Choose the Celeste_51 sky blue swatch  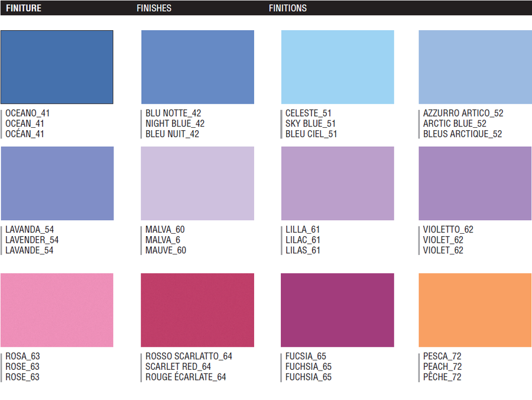(x=338, y=67)
